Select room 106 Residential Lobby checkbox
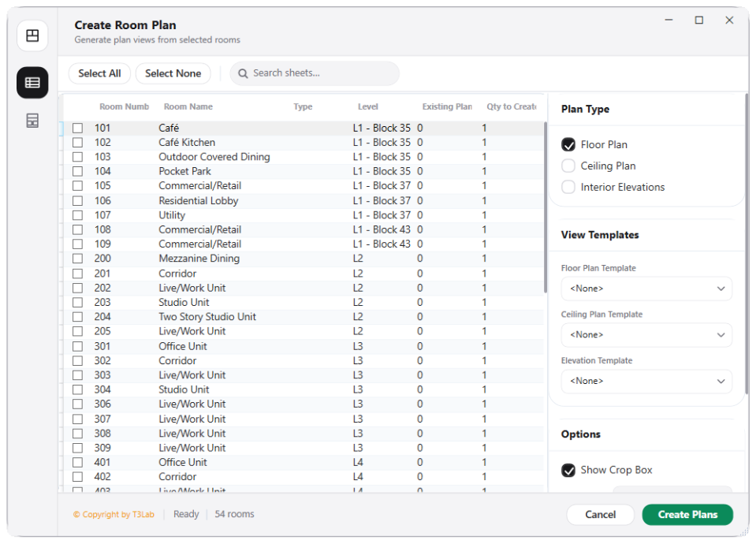Viewport: 756px width, 544px height. [77, 200]
